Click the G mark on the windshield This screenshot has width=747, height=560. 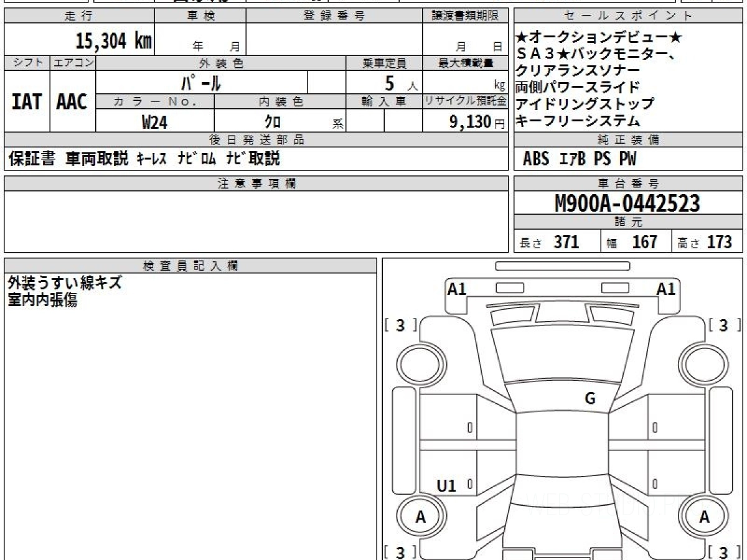tap(590, 399)
